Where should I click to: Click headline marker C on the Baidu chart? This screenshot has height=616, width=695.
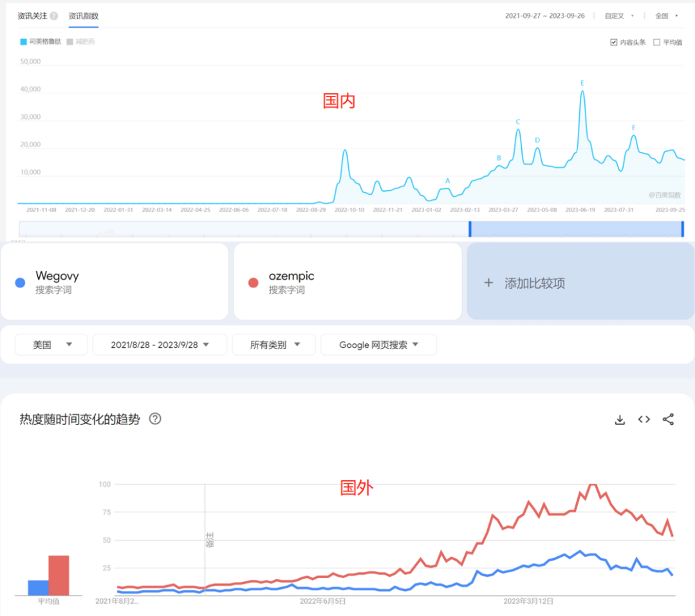click(x=517, y=122)
